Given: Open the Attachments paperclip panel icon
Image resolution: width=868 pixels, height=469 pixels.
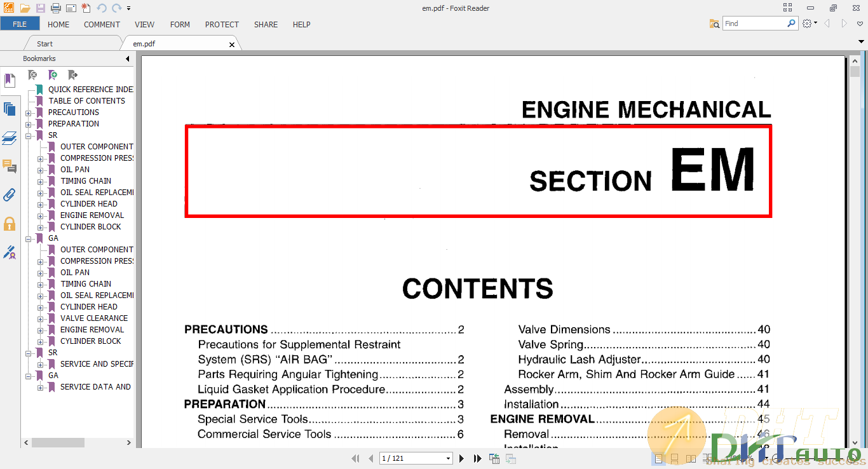Looking at the screenshot, I should 10,194.
